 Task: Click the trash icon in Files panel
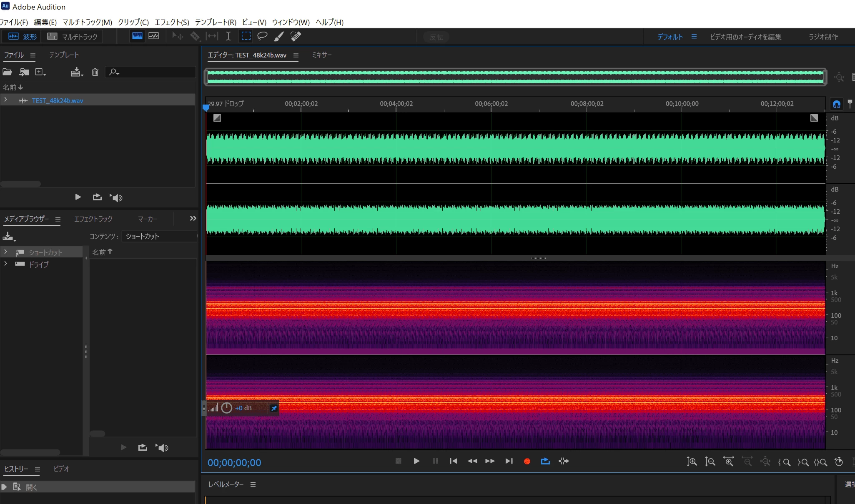[x=95, y=72]
